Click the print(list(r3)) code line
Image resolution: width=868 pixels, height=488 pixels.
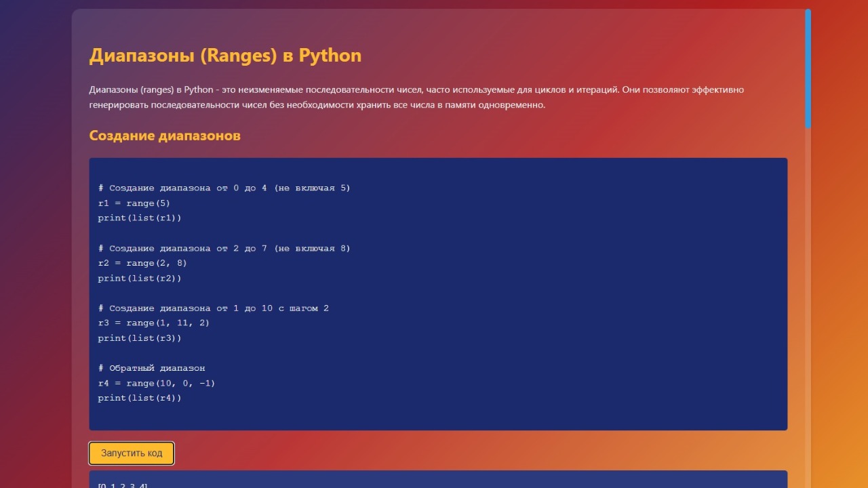tap(140, 338)
